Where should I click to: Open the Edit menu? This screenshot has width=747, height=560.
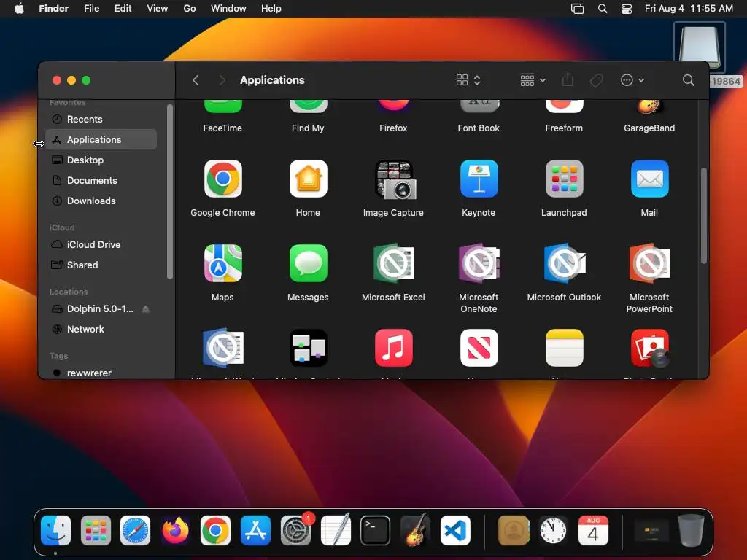tap(123, 9)
